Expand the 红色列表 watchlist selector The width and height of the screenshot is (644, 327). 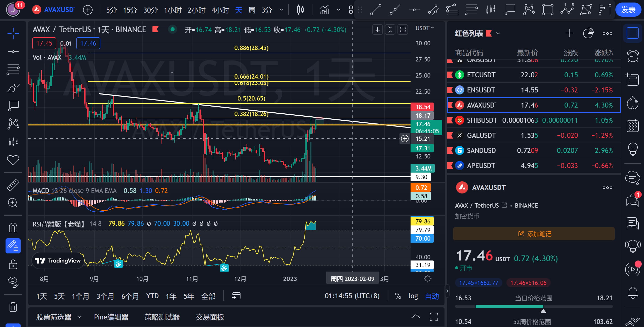coord(499,33)
